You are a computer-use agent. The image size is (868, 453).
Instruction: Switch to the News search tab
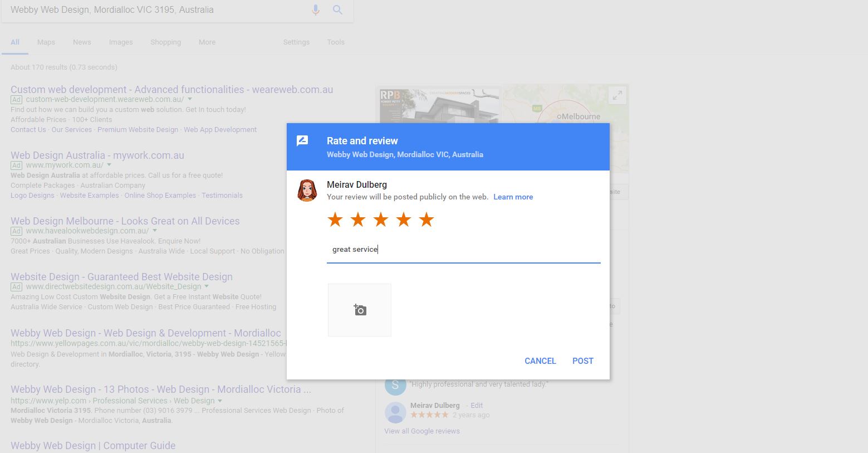tap(82, 42)
